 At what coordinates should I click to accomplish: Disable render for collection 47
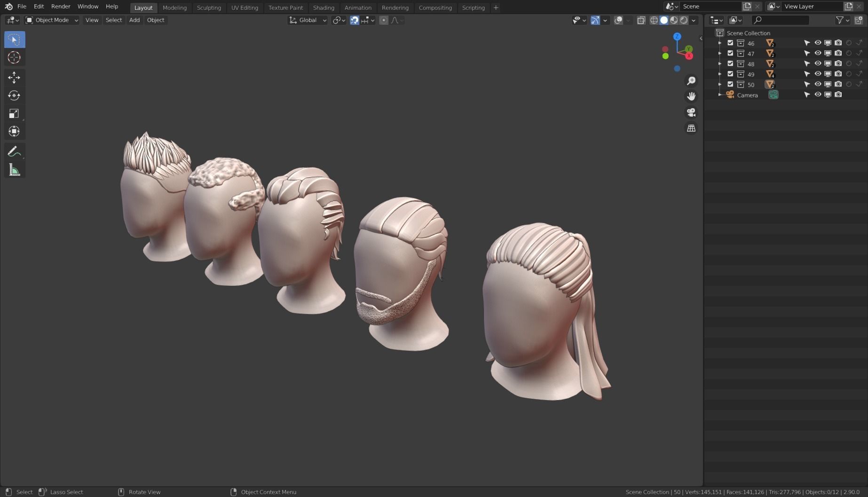(838, 53)
